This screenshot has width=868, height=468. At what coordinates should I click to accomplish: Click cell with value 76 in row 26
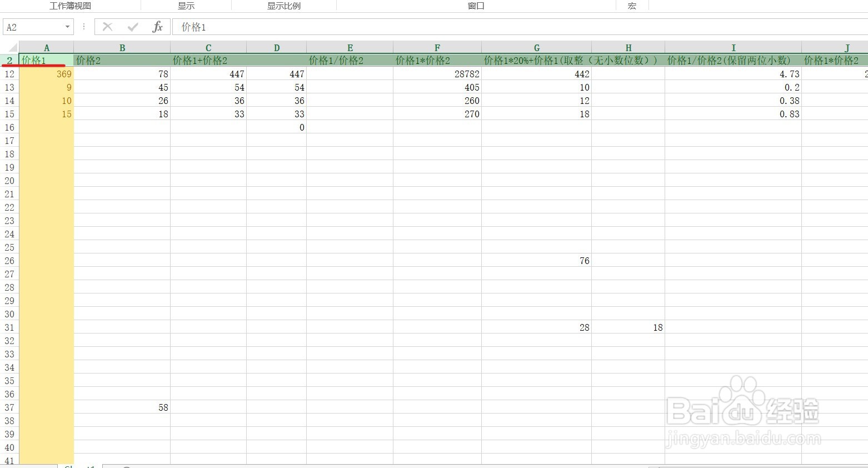(x=537, y=261)
